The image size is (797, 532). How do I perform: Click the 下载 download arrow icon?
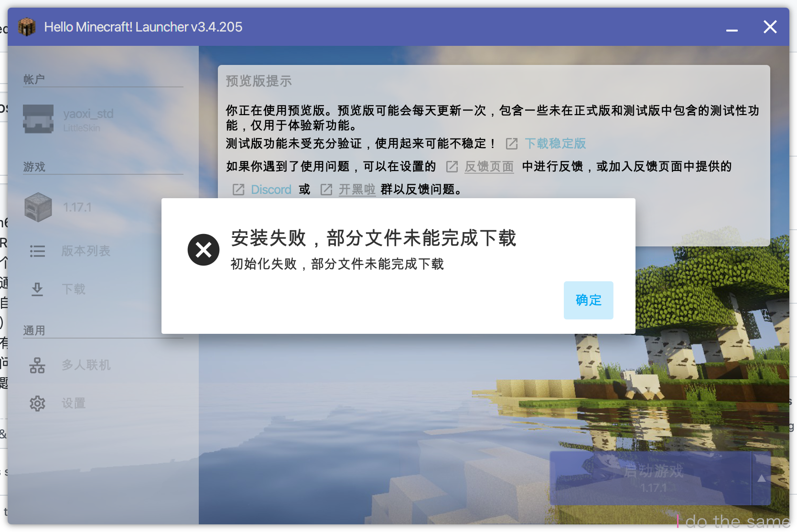[x=37, y=288]
